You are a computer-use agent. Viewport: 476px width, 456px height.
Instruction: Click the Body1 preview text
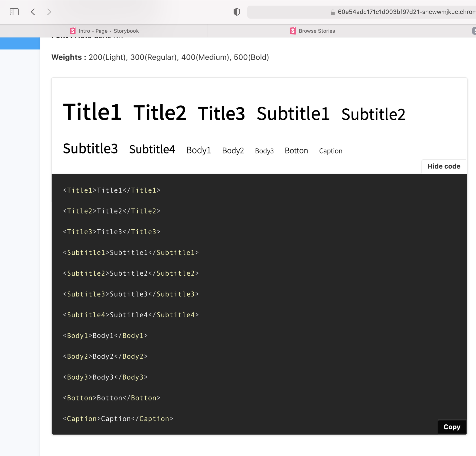point(199,150)
